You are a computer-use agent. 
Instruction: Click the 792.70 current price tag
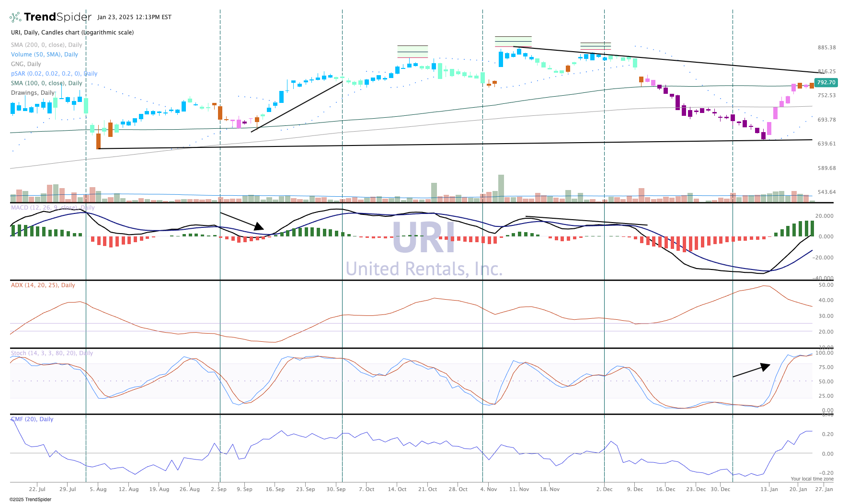(826, 83)
